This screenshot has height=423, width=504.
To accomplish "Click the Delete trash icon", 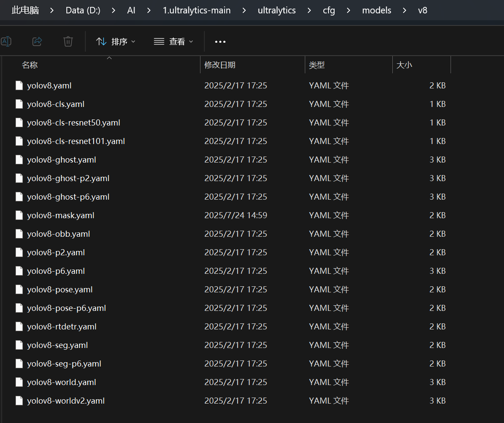I will [x=68, y=41].
